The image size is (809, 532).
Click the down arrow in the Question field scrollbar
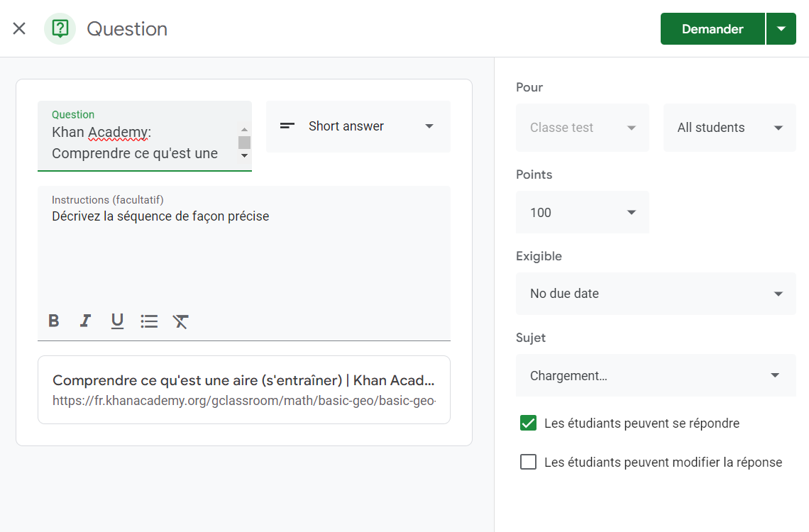pyautogui.click(x=245, y=155)
